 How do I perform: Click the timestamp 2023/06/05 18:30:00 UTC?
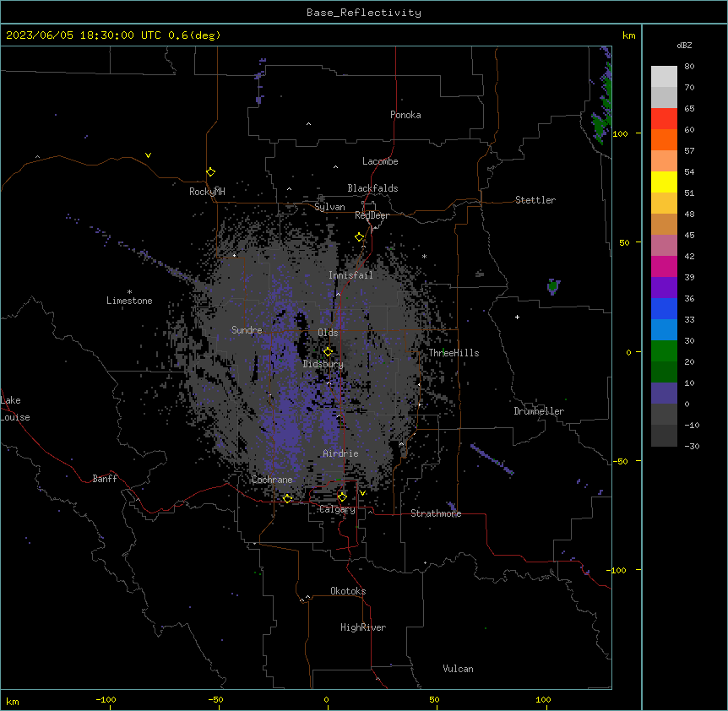84,35
